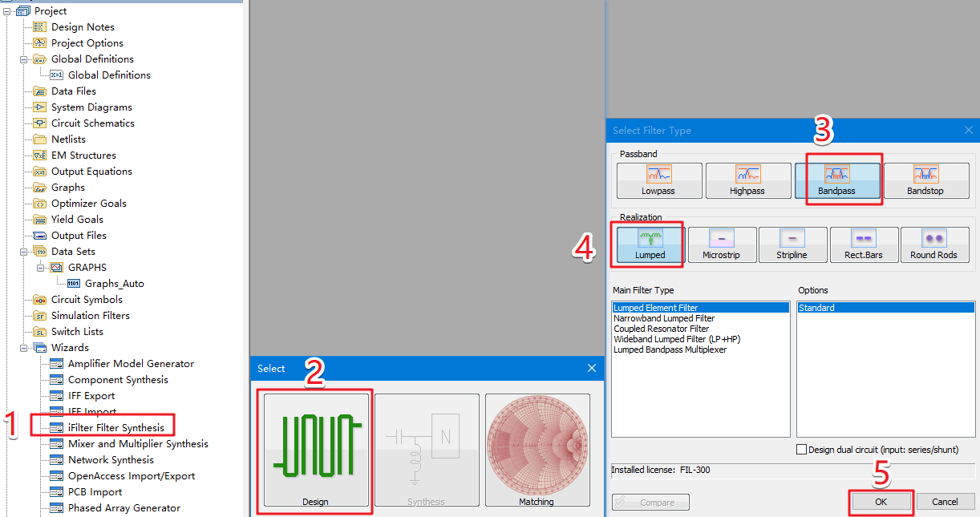Viewport: 980px width, 517px height.
Task: Collapse the Global Definitions node
Action: 23,59
